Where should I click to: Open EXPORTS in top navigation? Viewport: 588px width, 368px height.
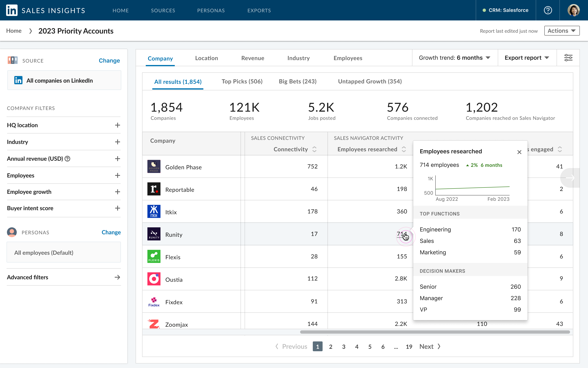259,10
